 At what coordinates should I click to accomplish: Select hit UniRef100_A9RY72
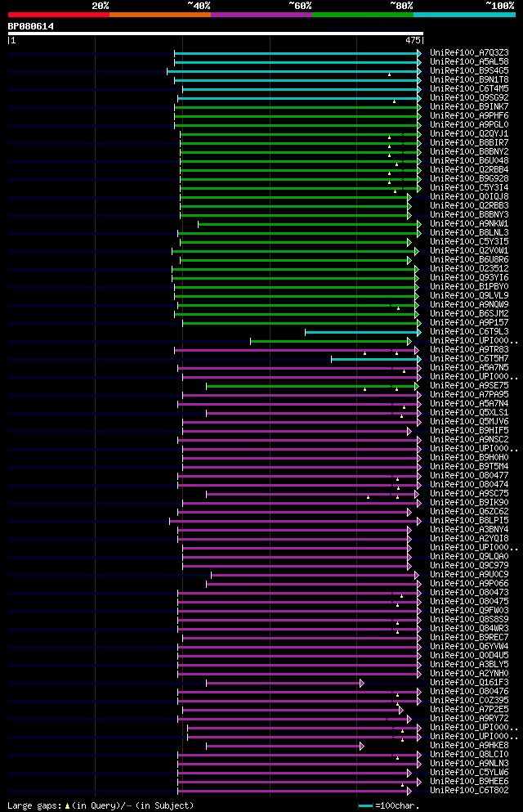click(469, 718)
